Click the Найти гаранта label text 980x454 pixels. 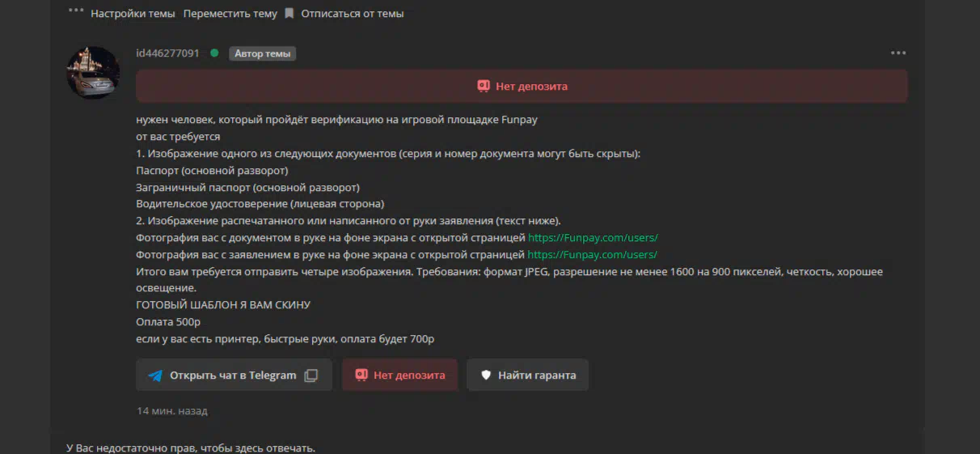(537, 376)
